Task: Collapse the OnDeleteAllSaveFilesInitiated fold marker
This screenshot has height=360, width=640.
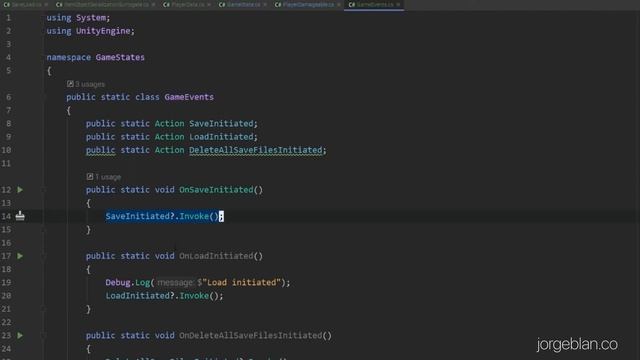Action: 43,336
